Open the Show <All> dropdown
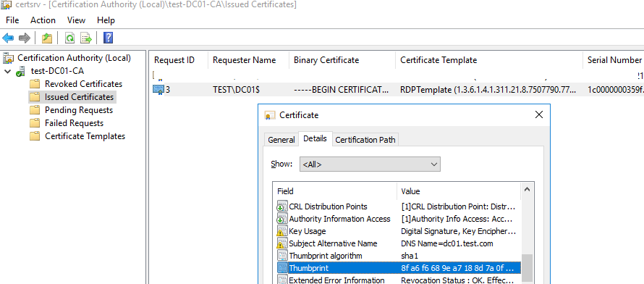Screen dimensions: 644x284 click(x=370, y=164)
